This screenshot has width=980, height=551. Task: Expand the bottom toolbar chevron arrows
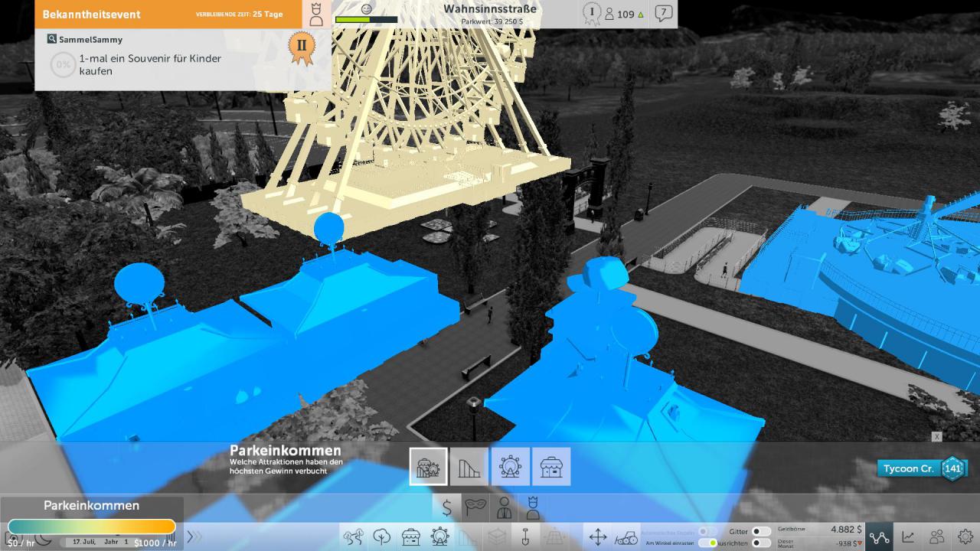click(x=194, y=536)
